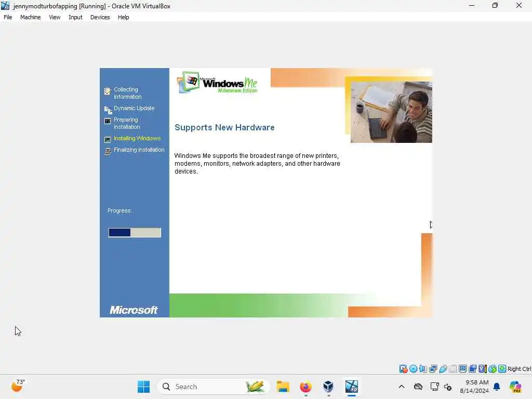Screen dimensions: 532x399
Task: Click the network adapter status icon
Action: coord(433,369)
